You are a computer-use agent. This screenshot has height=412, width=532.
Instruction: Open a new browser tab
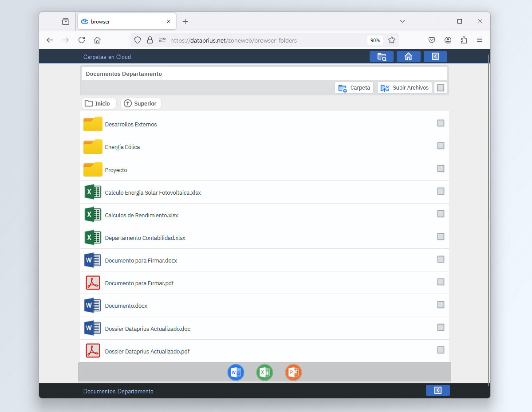click(185, 21)
